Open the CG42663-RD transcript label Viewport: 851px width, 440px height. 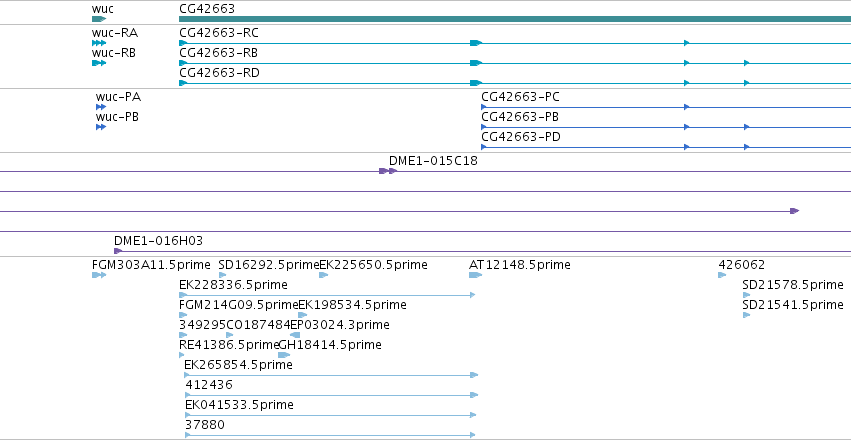[x=219, y=73]
